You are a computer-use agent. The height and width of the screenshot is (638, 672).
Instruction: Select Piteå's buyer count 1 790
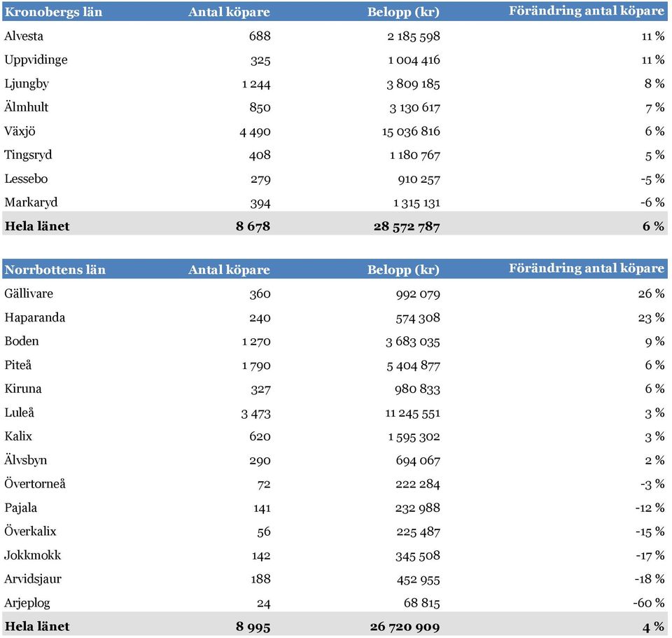point(255,366)
